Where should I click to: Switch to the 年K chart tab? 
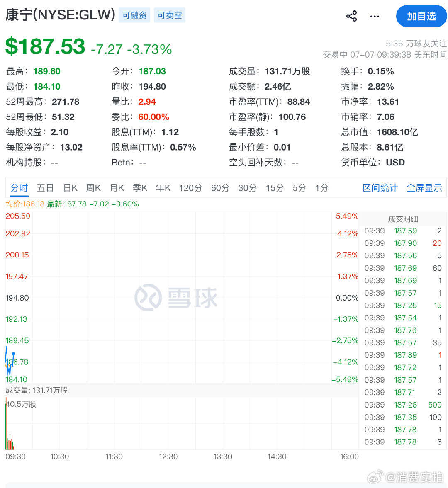pyautogui.click(x=163, y=188)
